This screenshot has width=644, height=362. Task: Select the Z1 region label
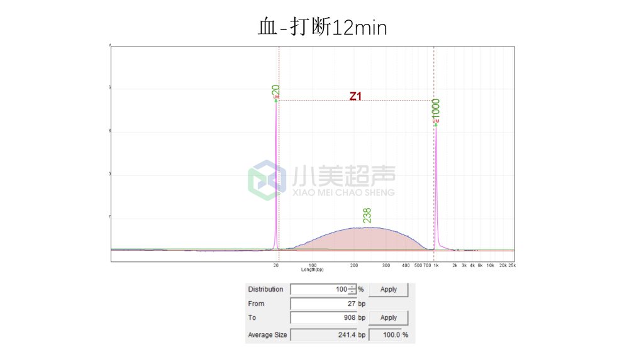pos(355,96)
